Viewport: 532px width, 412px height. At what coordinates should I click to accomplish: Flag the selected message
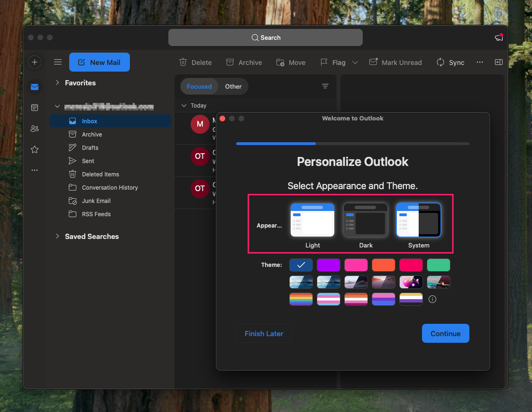pos(333,63)
